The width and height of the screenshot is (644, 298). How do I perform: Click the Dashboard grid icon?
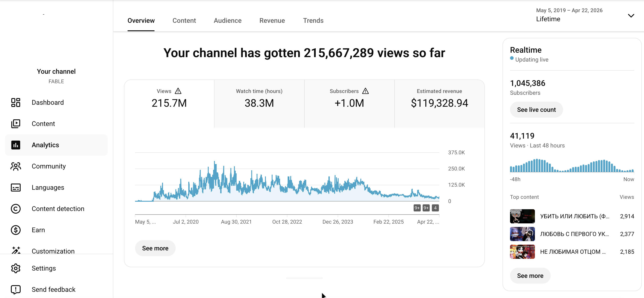[x=16, y=102]
